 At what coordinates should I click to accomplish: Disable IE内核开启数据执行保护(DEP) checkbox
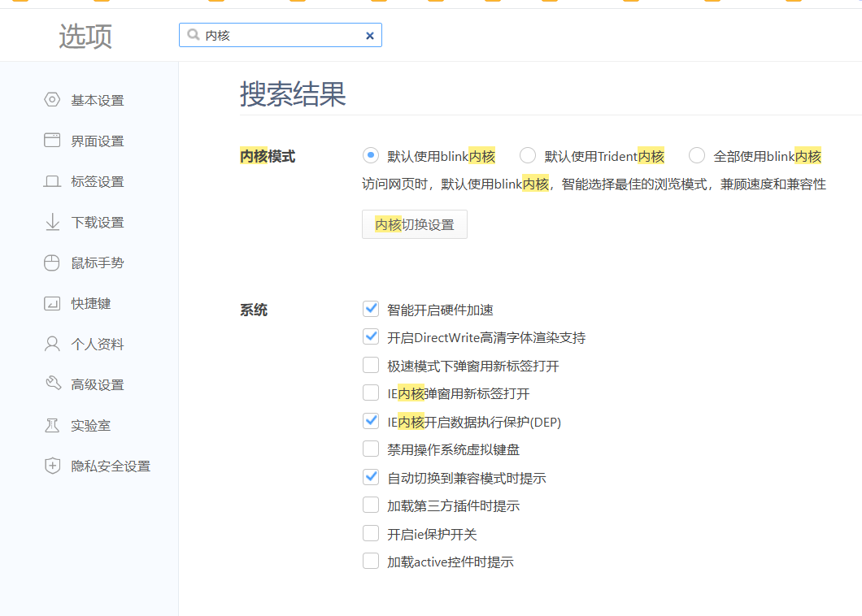371,421
